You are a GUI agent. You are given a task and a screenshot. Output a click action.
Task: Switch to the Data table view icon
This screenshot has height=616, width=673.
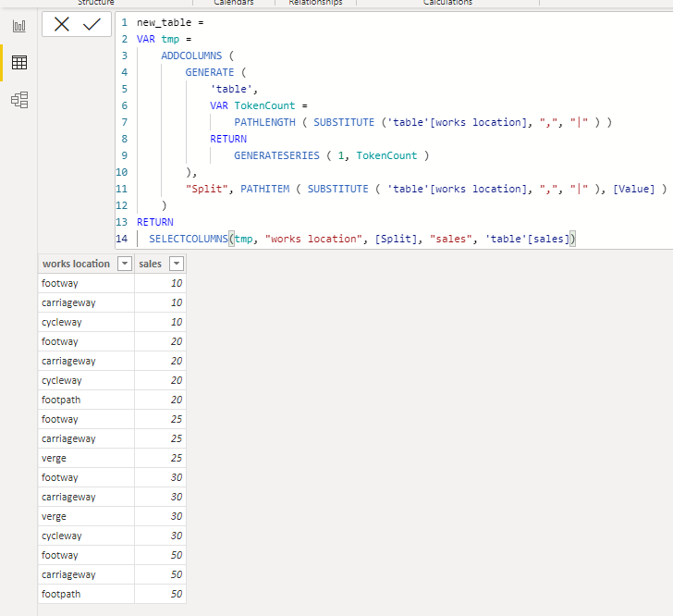coord(19,63)
